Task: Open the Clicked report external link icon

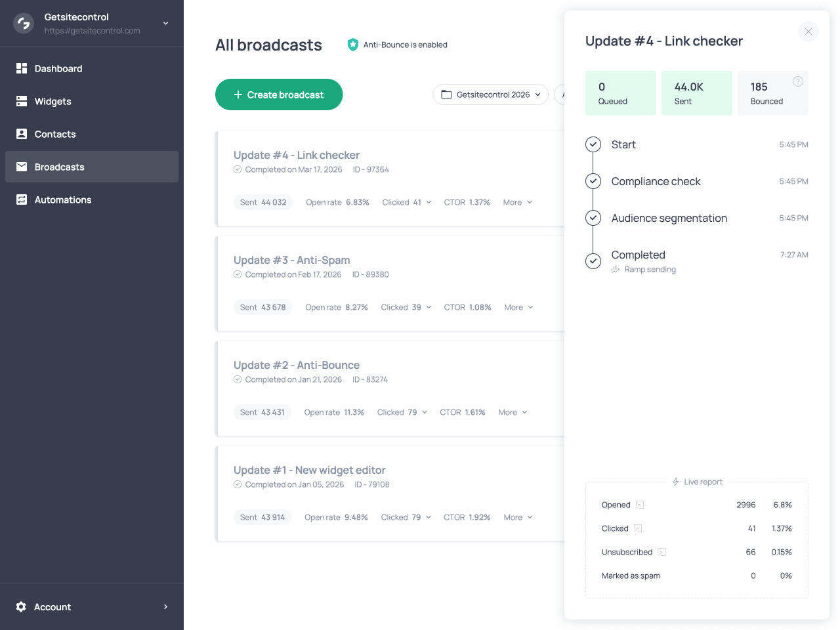Action: 638,528
